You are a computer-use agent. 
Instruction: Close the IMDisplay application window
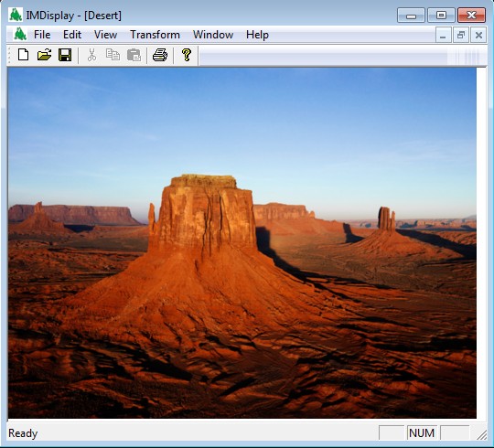[471, 16]
